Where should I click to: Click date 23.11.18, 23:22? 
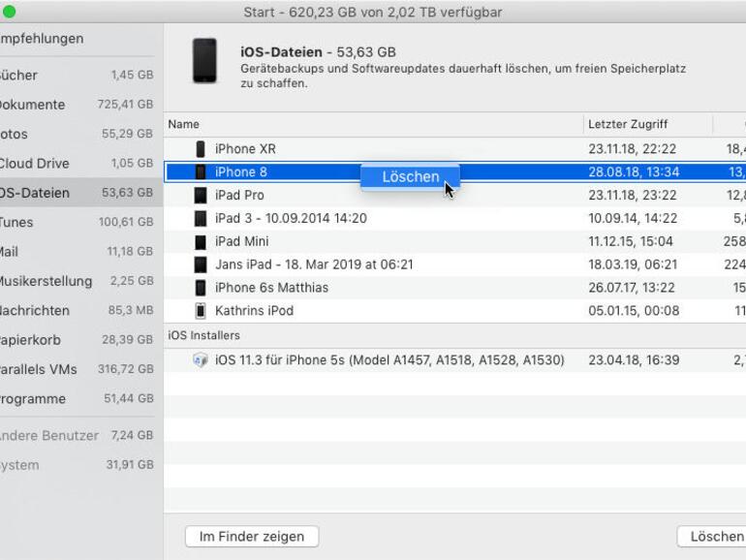(633, 195)
